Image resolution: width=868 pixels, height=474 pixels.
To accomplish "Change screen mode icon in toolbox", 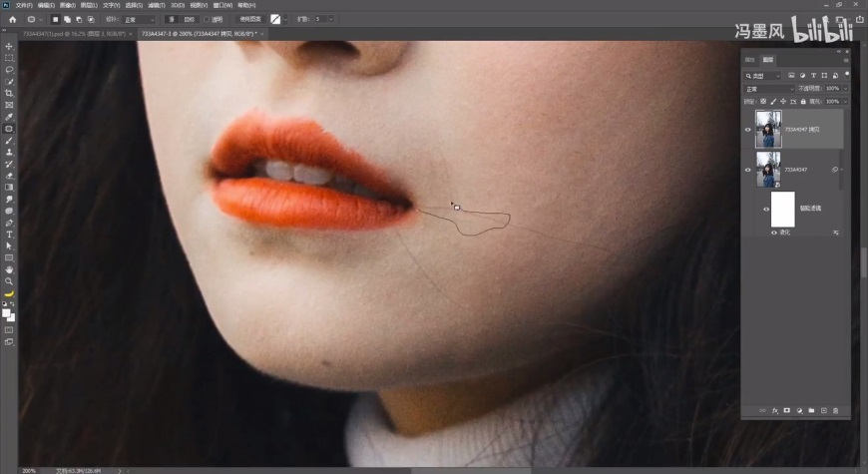I will pos(9,342).
